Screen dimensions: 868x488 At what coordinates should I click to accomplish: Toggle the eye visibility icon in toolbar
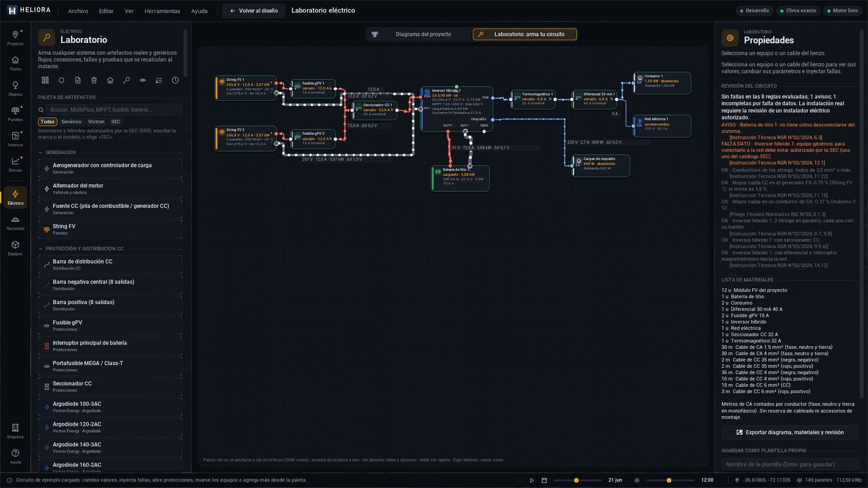tap(143, 80)
